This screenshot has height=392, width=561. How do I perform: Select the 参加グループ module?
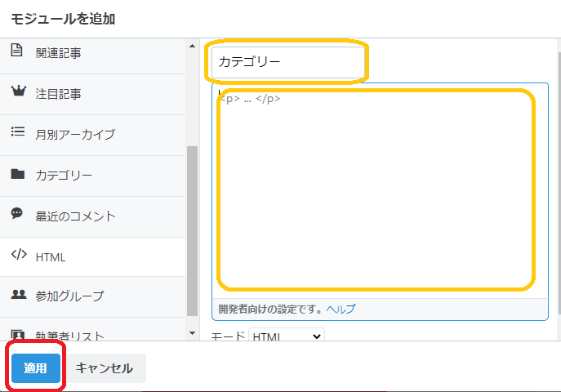[x=92, y=297]
